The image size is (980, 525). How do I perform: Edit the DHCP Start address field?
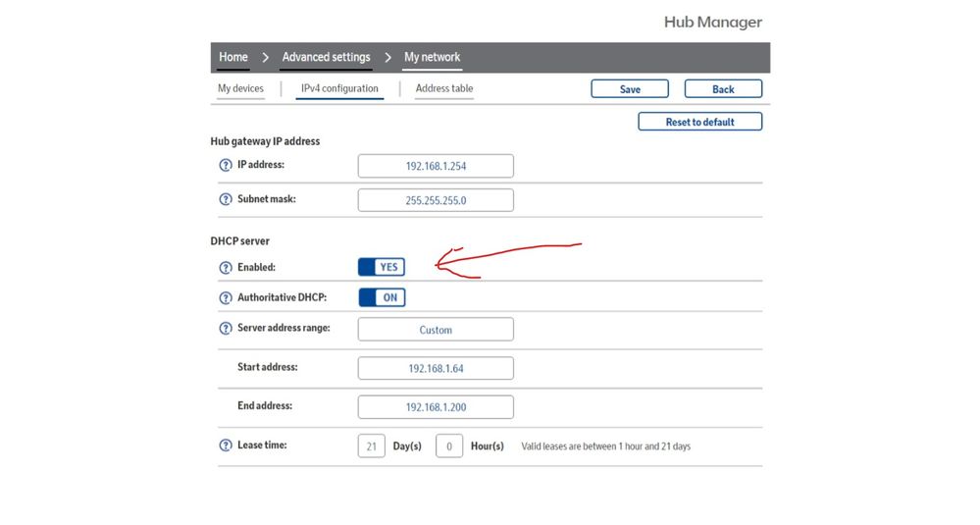tap(436, 368)
